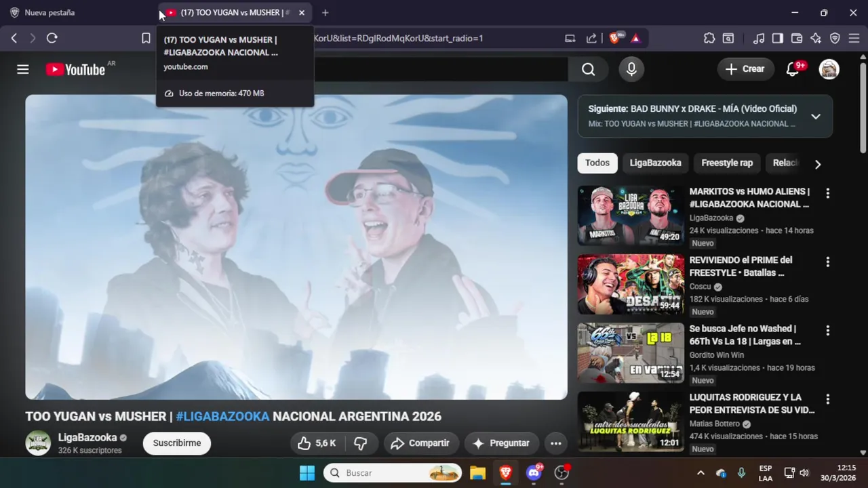
Task: Reload the page with refresh icon
Action: (x=52, y=38)
